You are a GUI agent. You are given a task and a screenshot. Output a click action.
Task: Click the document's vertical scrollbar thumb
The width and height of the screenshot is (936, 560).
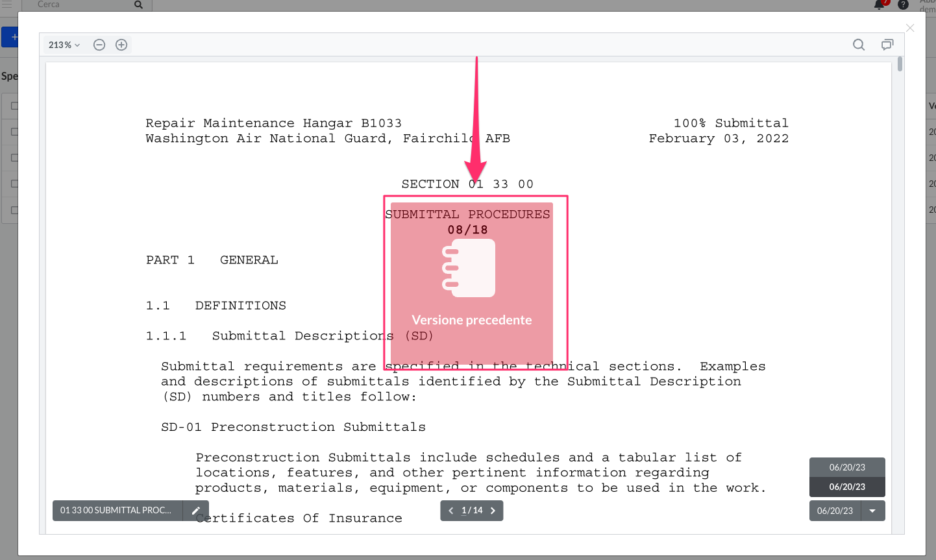pyautogui.click(x=900, y=64)
